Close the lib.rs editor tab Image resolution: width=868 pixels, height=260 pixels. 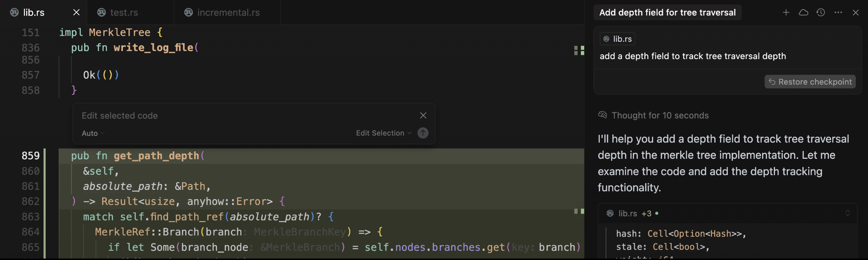point(76,13)
